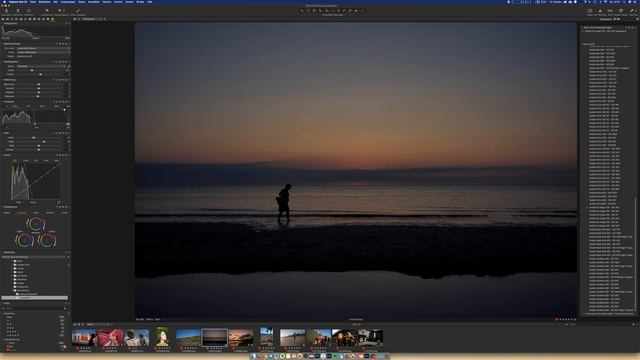Open the Bearbeiten menu

point(44,2)
